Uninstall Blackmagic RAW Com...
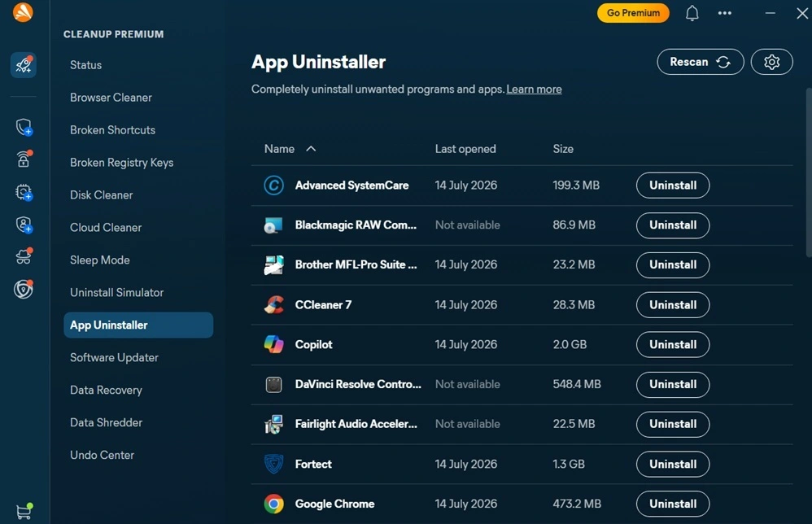 [x=673, y=225]
